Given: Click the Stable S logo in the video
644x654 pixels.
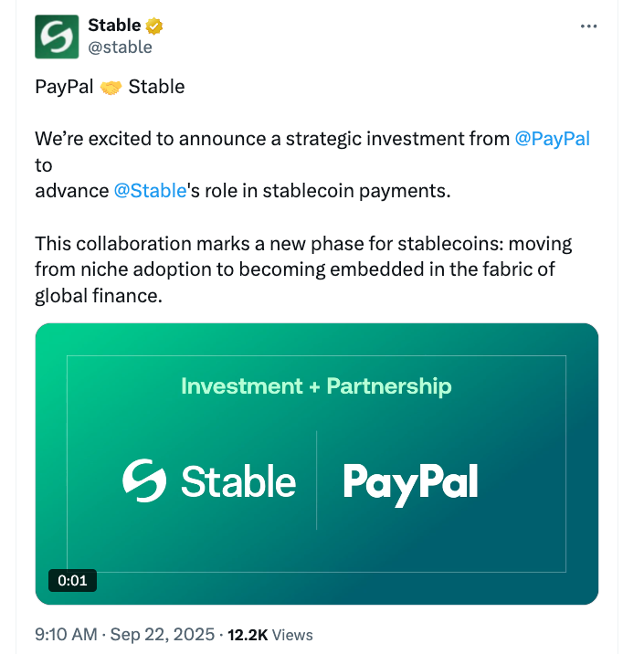Looking at the screenshot, I should point(144,480).
